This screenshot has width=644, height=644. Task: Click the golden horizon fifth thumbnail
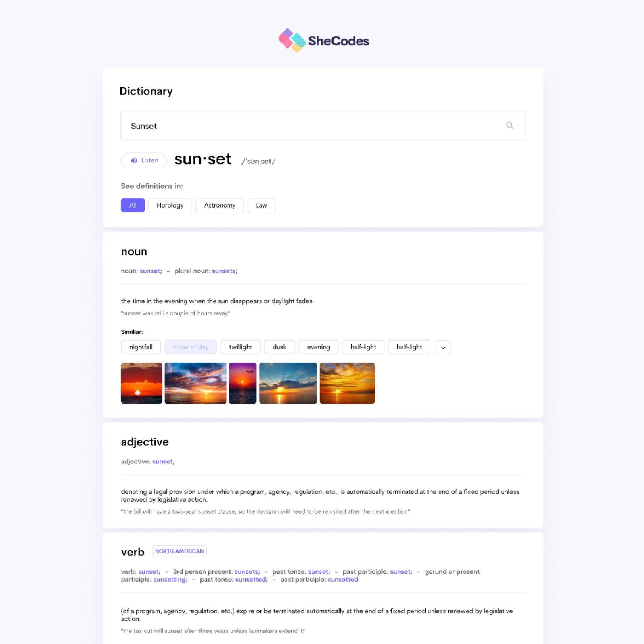coord(346,383)
